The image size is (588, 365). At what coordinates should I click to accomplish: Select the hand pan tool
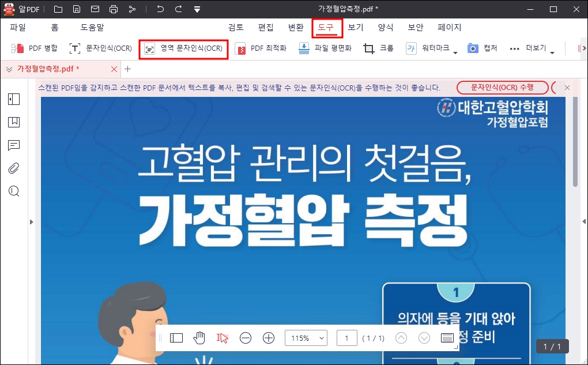(x=199, y=338)
